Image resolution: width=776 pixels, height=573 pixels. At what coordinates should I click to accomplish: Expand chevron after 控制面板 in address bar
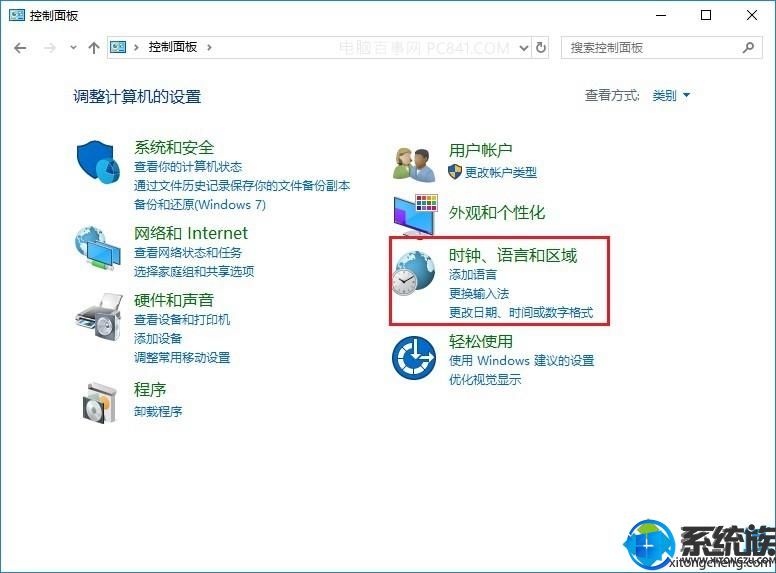point(209,48)
